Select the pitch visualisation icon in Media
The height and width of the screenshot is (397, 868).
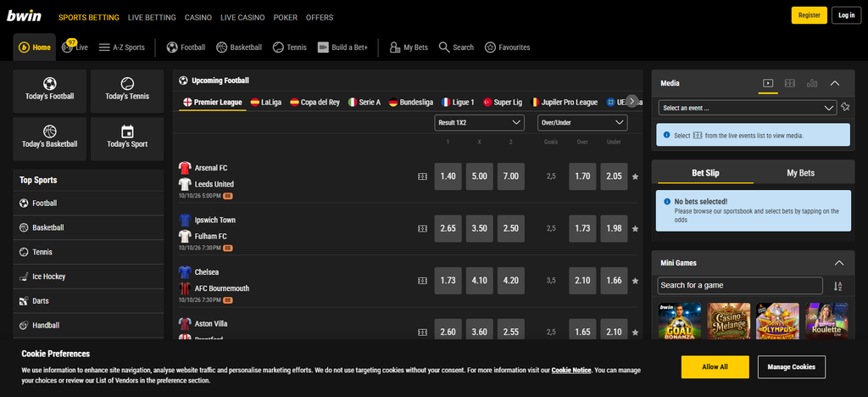[x=790, y=83]
